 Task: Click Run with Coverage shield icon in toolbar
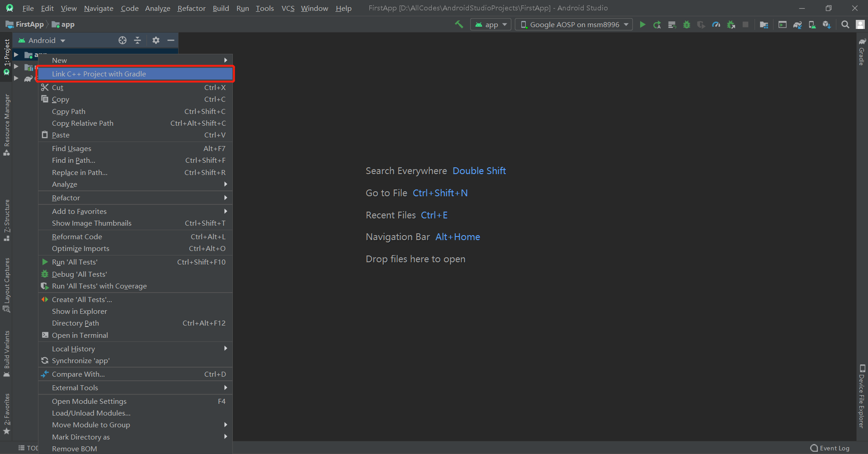701,24
